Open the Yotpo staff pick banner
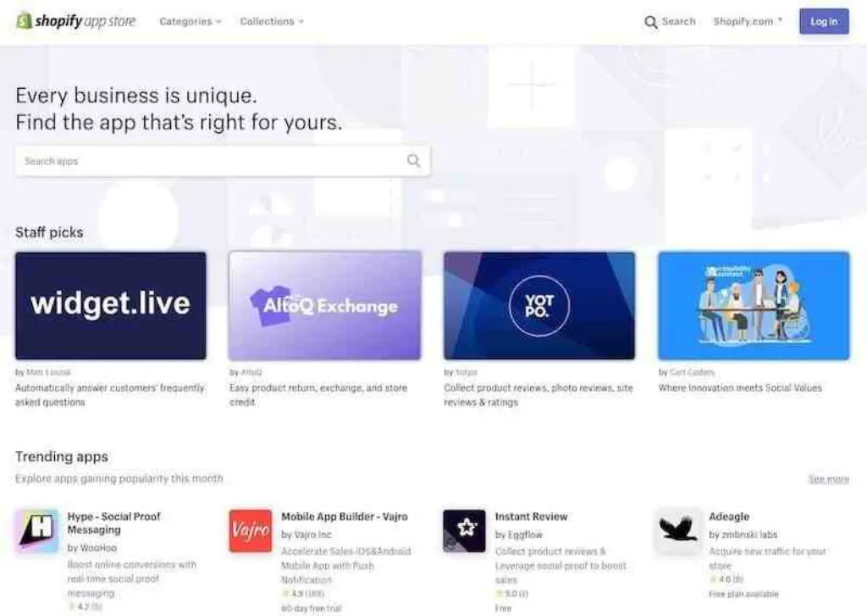This screenshot has width=867, height=616. pos(539,305)
